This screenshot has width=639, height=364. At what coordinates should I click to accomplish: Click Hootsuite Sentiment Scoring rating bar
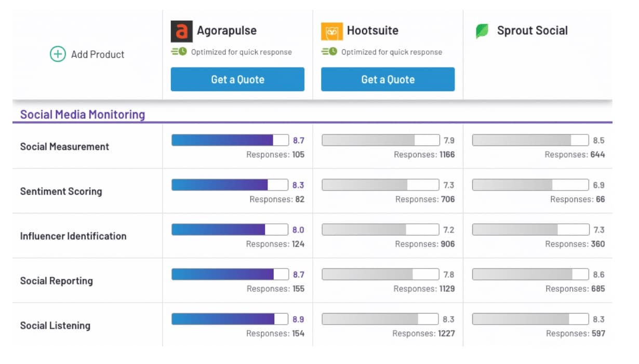pos(380,185)
